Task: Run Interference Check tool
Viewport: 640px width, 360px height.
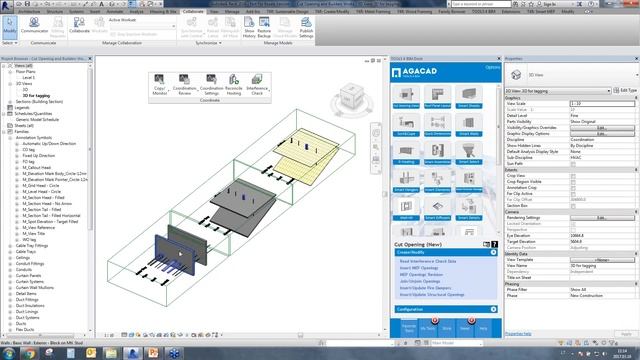Action: pos(257,84)
